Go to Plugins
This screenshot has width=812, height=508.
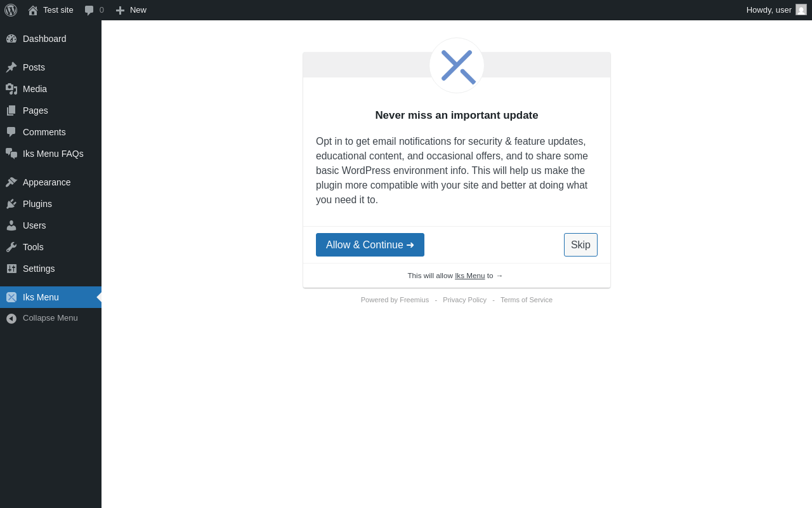(x=51, y=204)
